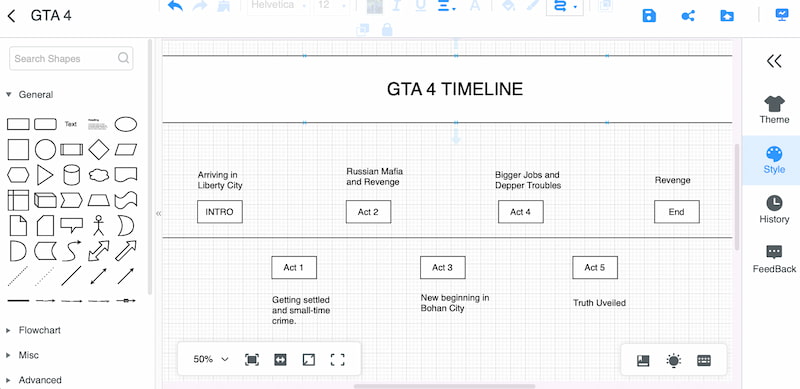Open the Theme panel tab
Image resolution: width=800 pixels, height=389 pixels.
[774, 110]
